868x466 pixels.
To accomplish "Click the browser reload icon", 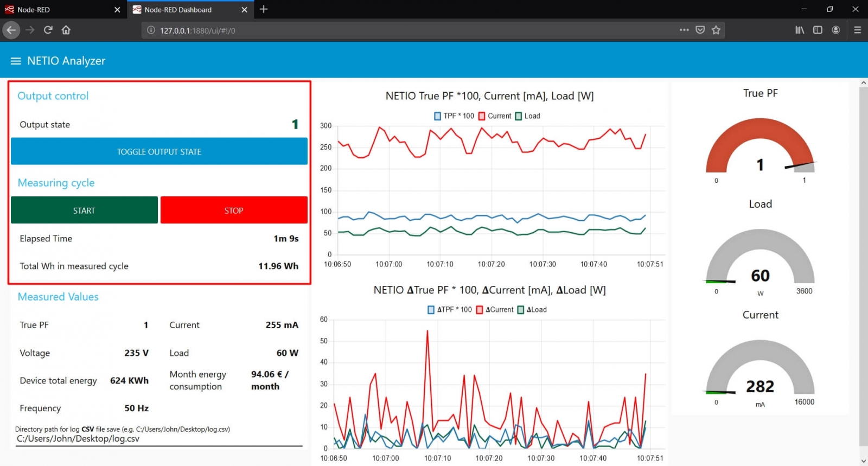I will 48,30.
